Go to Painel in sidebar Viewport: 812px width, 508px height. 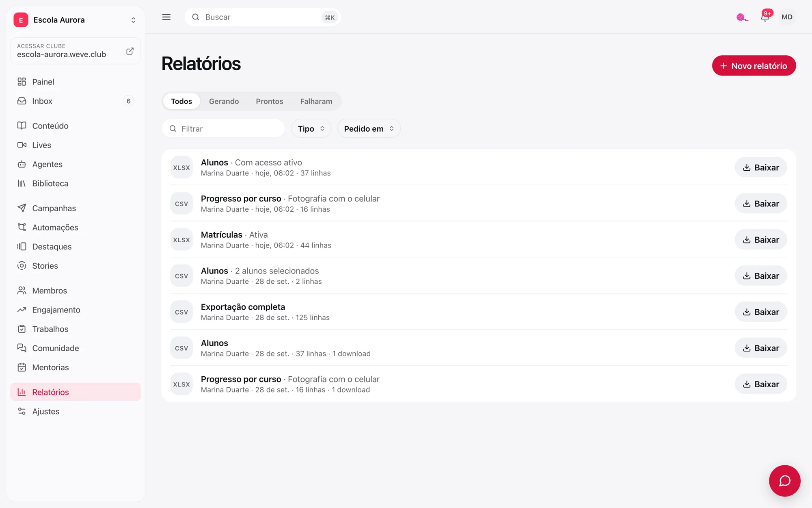tap(76, 82)
